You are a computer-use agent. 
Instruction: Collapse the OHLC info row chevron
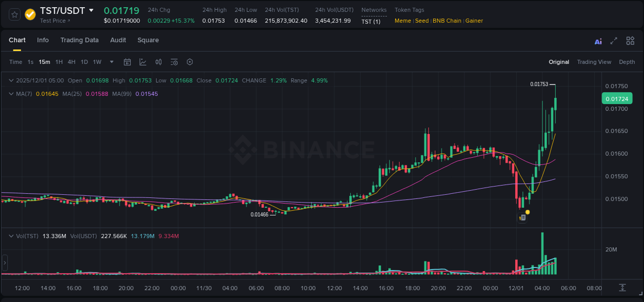pos(11,80)
